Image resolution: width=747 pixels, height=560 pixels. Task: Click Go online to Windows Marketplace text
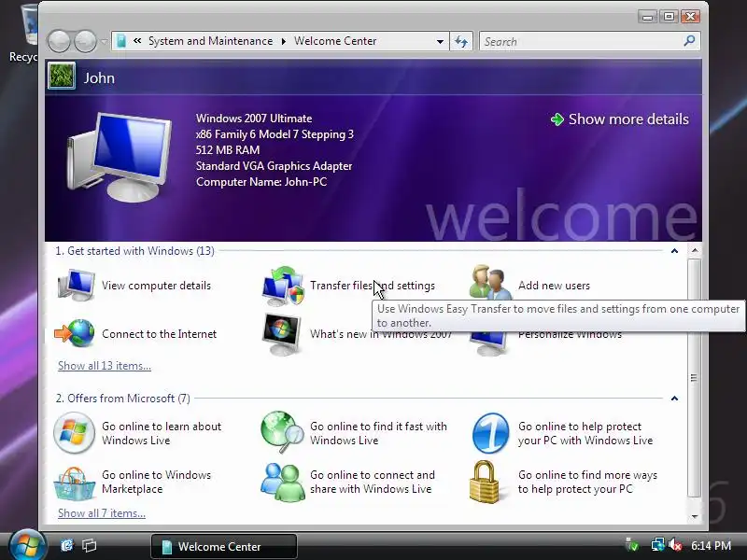tap(156, 482)
